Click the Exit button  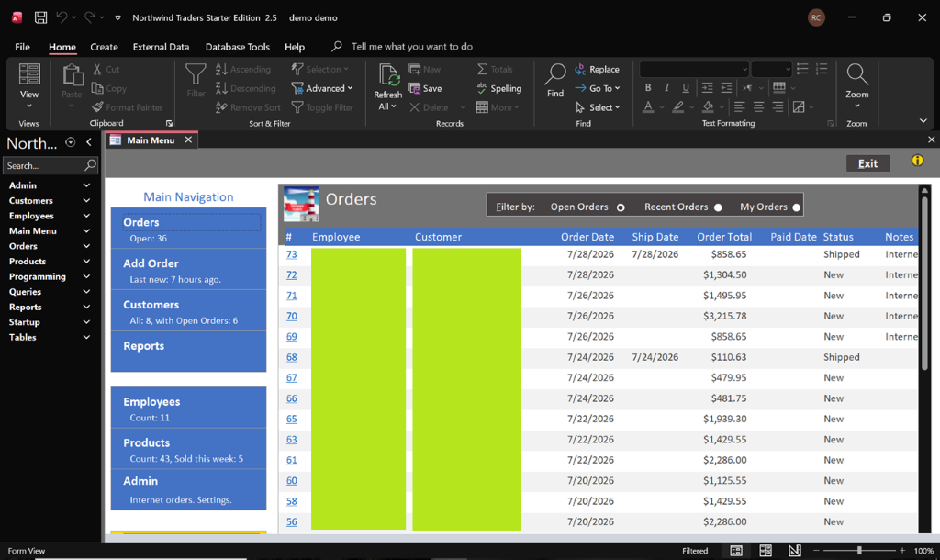867,163
